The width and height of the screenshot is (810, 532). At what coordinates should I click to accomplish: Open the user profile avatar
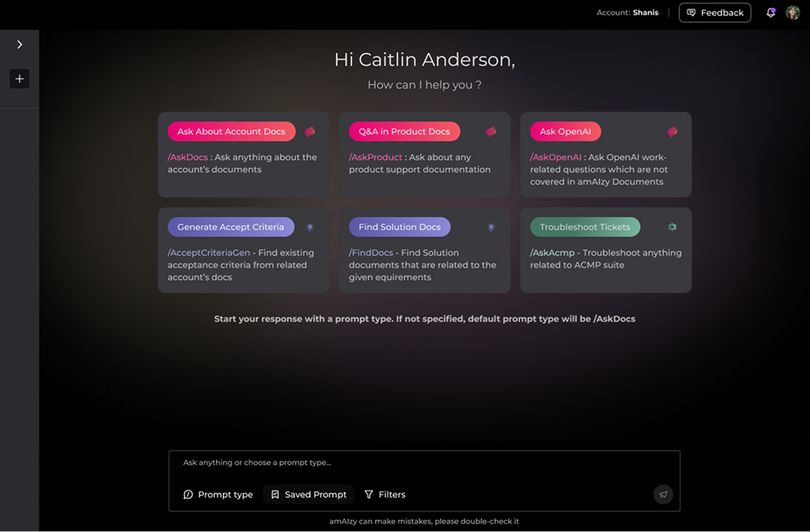click(x=792, y=12)
